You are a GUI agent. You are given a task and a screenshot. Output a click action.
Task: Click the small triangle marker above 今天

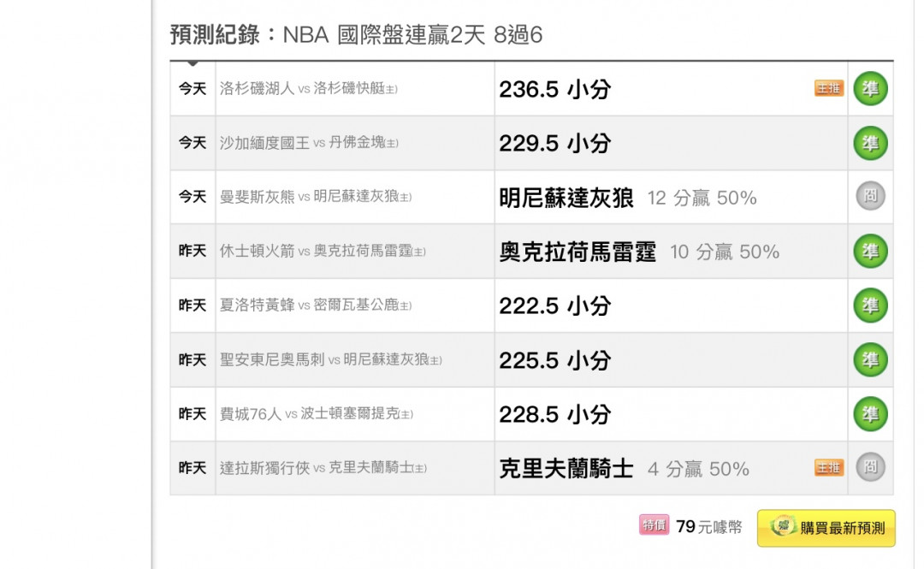pos(192,63)
